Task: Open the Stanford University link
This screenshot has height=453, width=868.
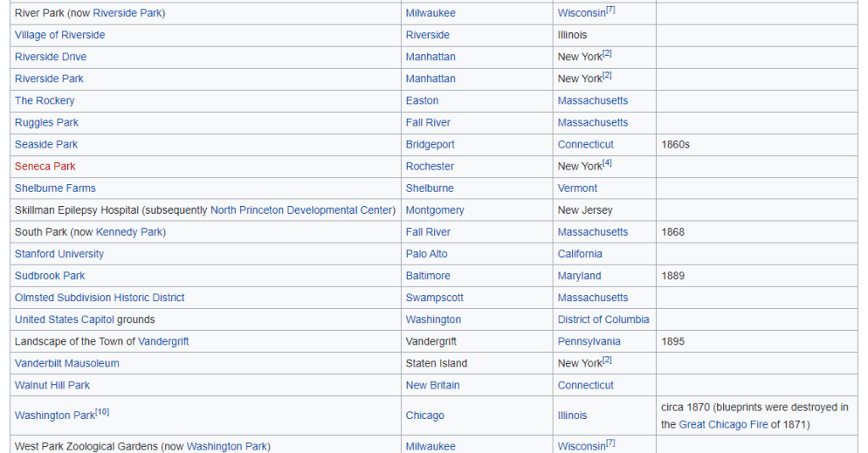Action: click(59, 254)
